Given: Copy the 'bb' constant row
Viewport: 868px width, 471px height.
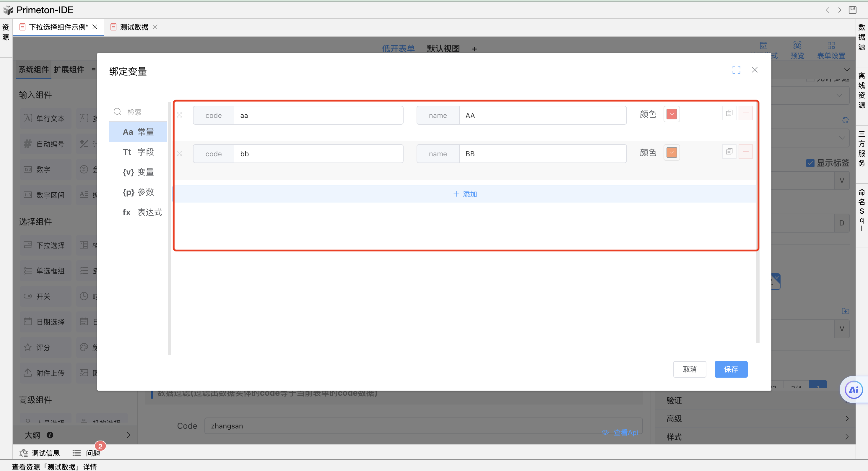Looking at the screenshot, I should 729,152.
